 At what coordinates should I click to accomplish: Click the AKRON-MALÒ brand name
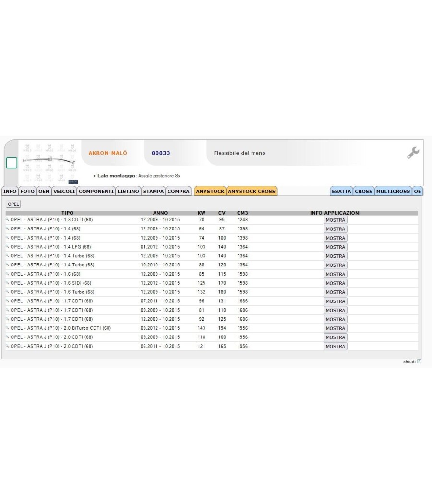point(108,153)
